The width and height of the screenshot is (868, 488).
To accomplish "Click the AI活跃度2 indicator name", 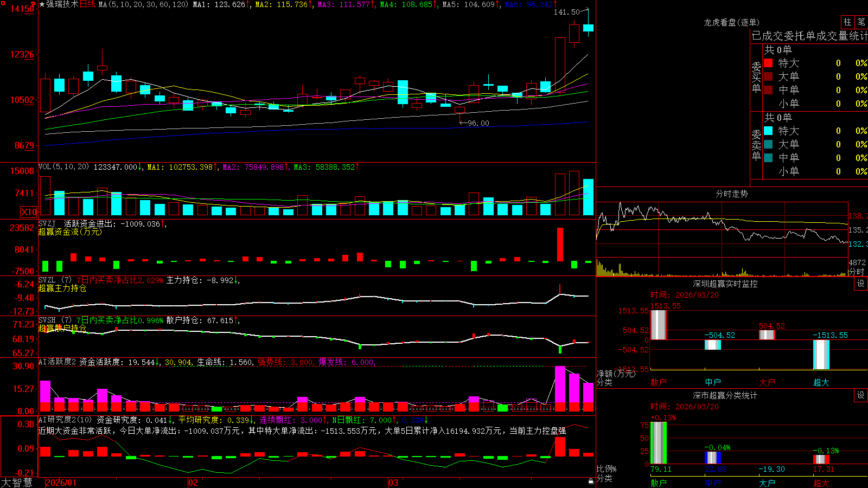I will pos(58,362).
